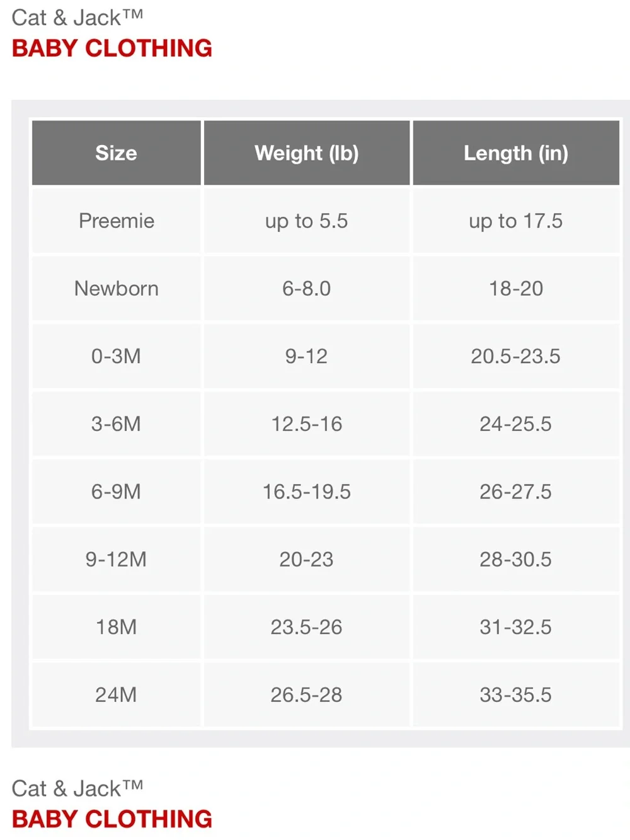Click the bottom BABY CLOTHING red heading
Screen dimensions: 630x840
coord(112,819)
